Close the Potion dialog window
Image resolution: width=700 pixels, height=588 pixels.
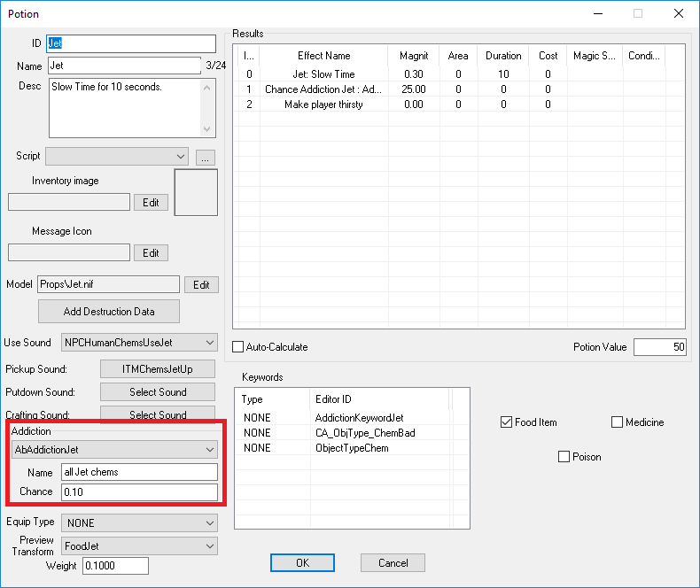(x=679, y=14)
